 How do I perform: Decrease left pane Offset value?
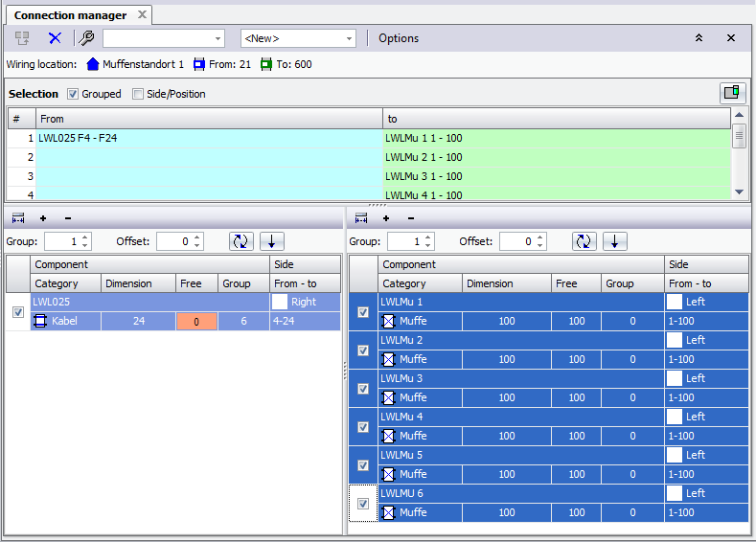(x=197, y=246)
